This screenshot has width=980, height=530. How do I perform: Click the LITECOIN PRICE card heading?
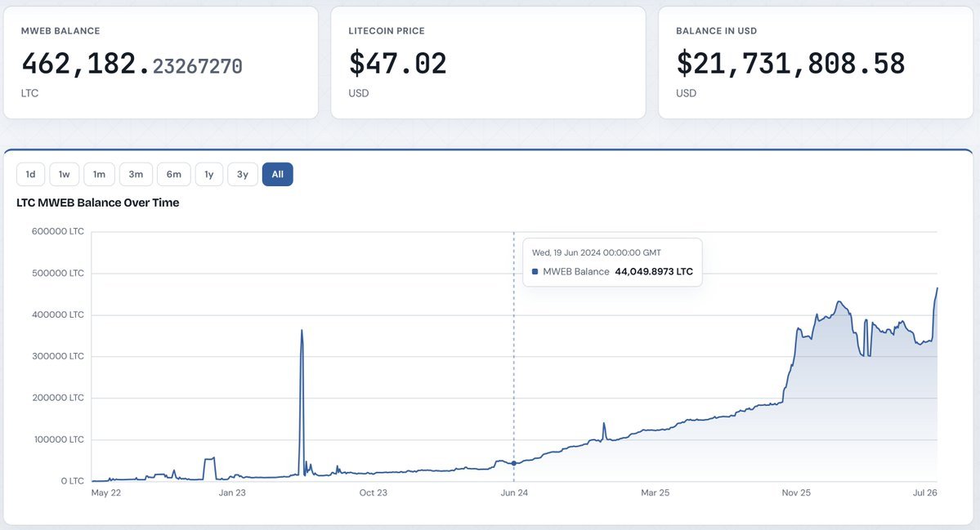tap(387, 30)
